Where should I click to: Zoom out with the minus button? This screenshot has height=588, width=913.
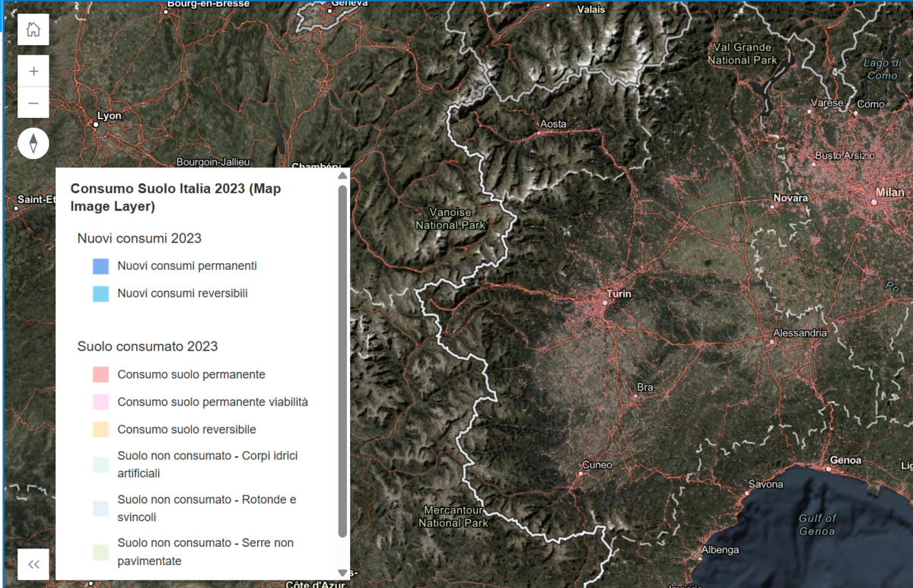point(33,103)
